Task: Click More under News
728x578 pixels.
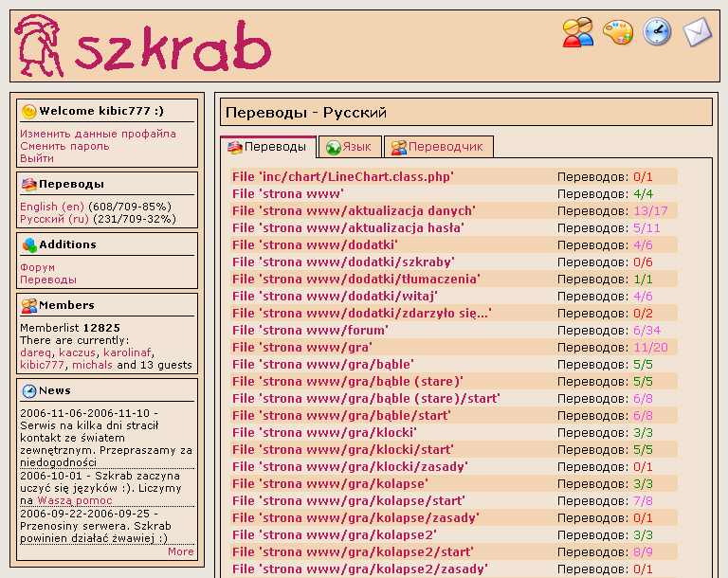Action: [181, 551]
